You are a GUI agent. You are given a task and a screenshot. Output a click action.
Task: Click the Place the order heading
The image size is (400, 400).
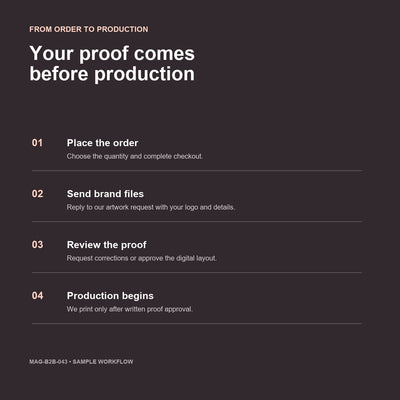point(102,143)
